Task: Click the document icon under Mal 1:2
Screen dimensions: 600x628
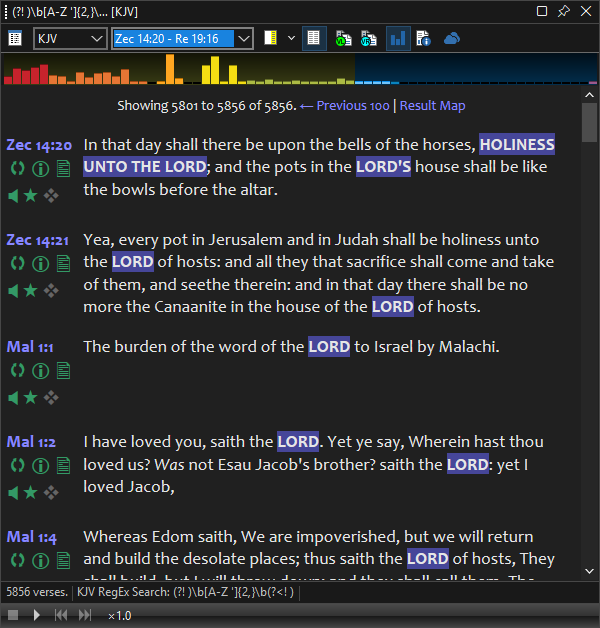Action: (63, 465)
